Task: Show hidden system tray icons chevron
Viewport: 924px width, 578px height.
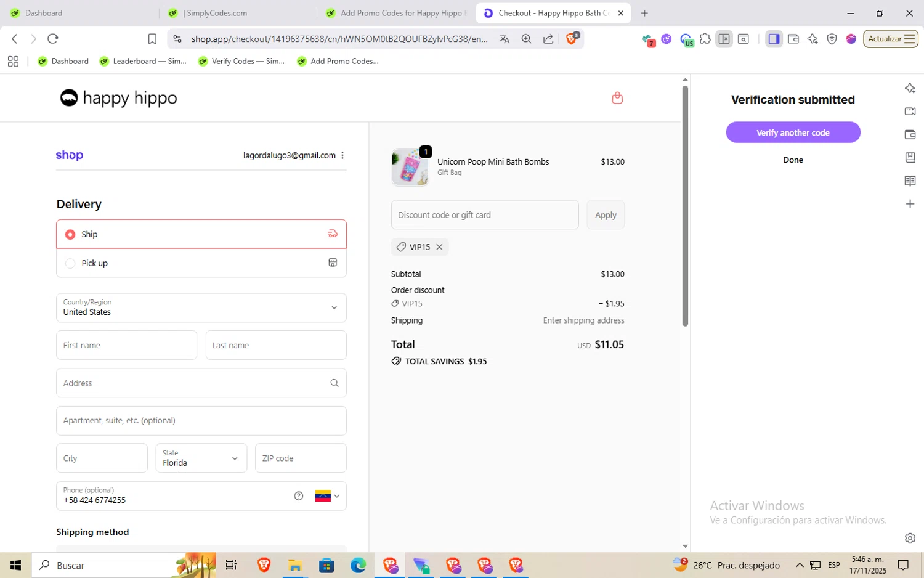Action: 800,565
